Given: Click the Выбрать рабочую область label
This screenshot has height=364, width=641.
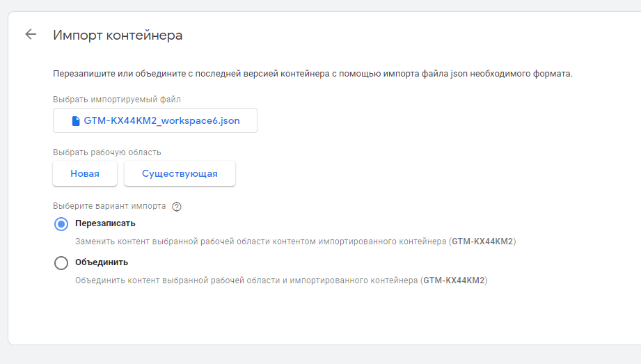Looking at the screenshot, I should (x=107, y=152).
